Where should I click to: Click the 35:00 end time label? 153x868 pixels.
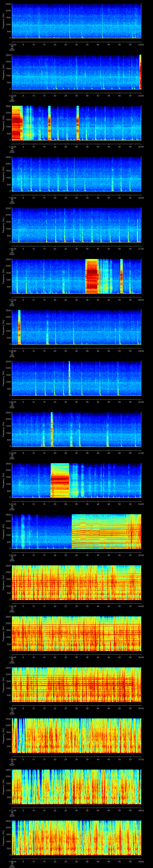point(141,657)
